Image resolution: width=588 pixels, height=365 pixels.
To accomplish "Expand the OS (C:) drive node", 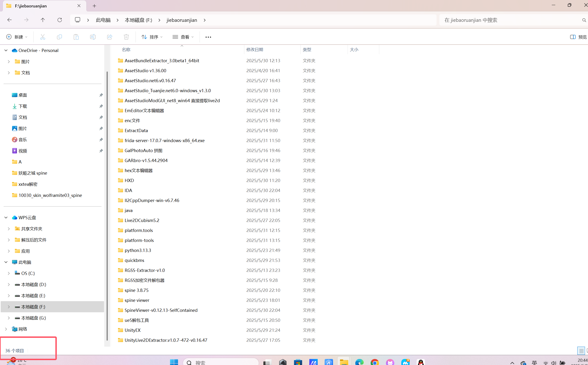I will 9,273.
